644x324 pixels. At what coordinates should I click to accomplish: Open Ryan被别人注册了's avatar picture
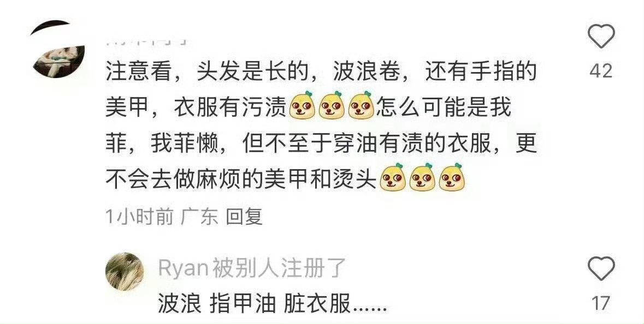[x=125, y=272]
